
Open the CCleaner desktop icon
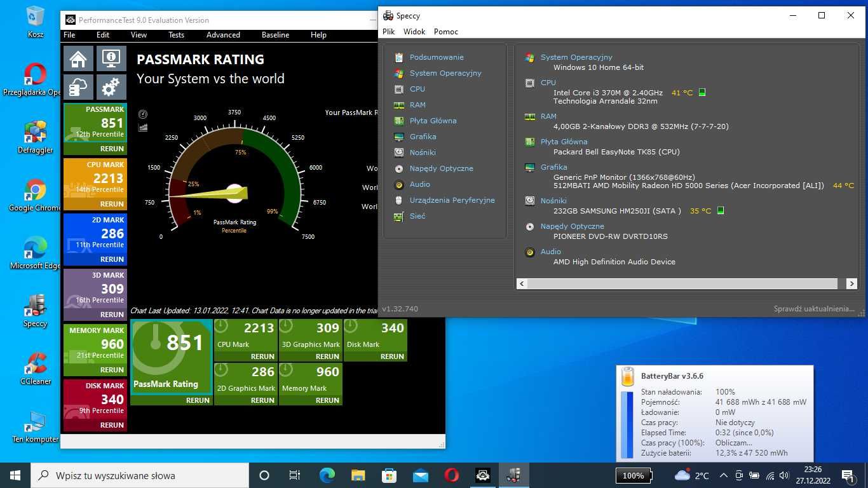36,369
